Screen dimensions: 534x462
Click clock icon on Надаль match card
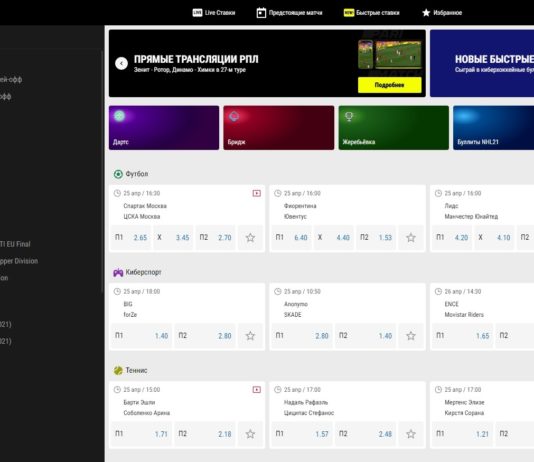(278, 389)
